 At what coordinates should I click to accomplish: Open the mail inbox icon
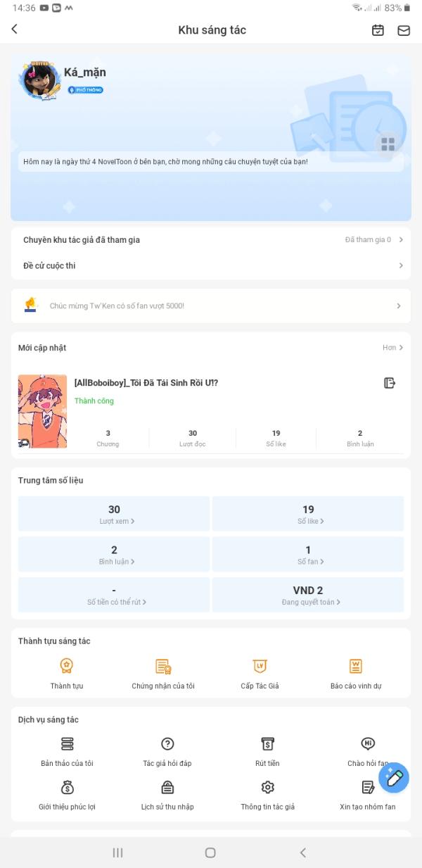404,30
